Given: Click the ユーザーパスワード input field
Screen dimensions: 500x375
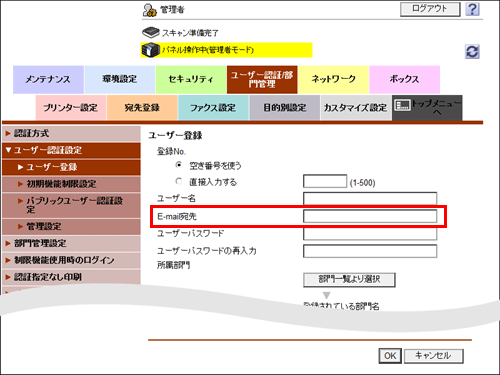Looking at the screenshot, I should [370, 234].
